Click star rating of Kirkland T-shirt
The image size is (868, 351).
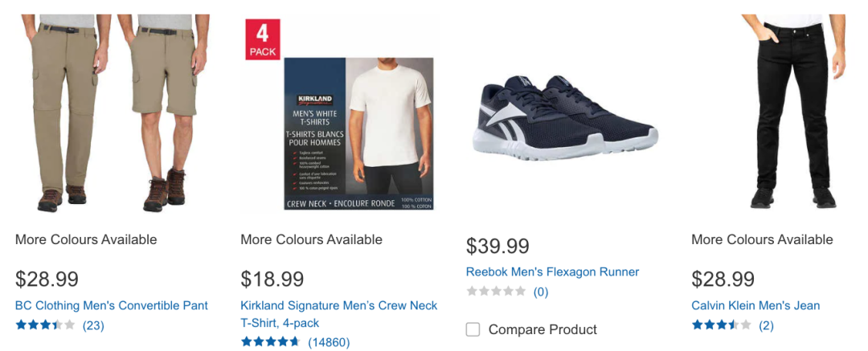click(271, 342)
